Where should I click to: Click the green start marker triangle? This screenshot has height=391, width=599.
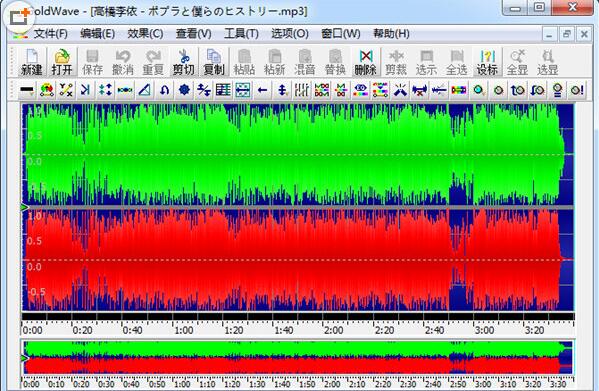coord(25,207)
